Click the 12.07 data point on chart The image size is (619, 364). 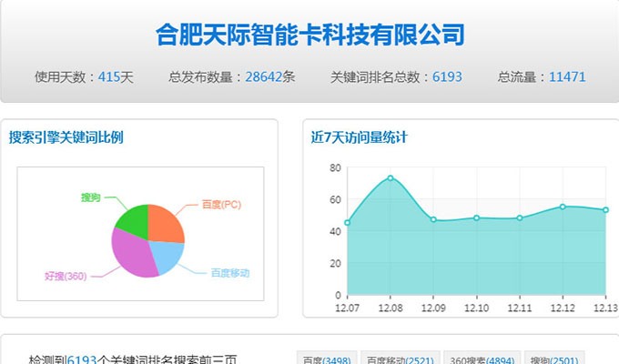click(347, 222)
